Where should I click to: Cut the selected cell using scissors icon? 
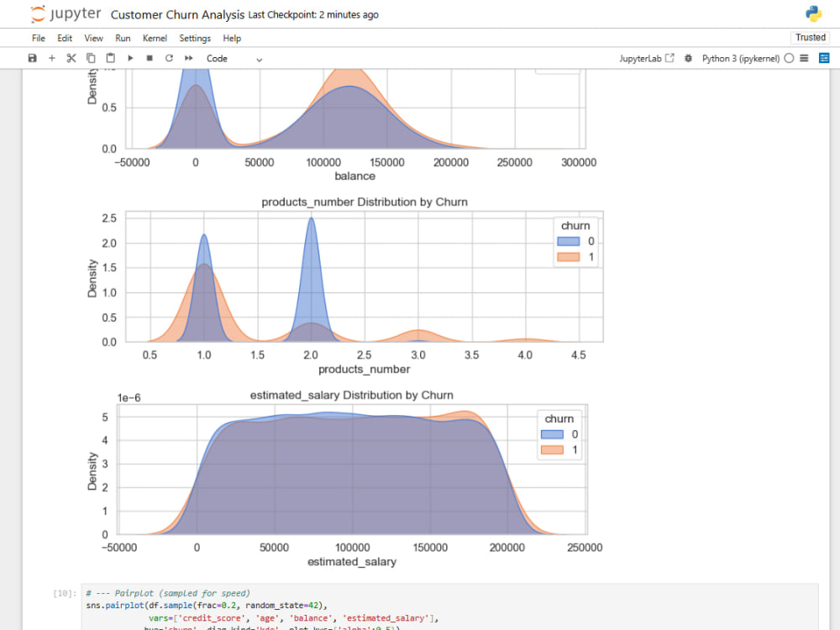click(x=71, y=58)
